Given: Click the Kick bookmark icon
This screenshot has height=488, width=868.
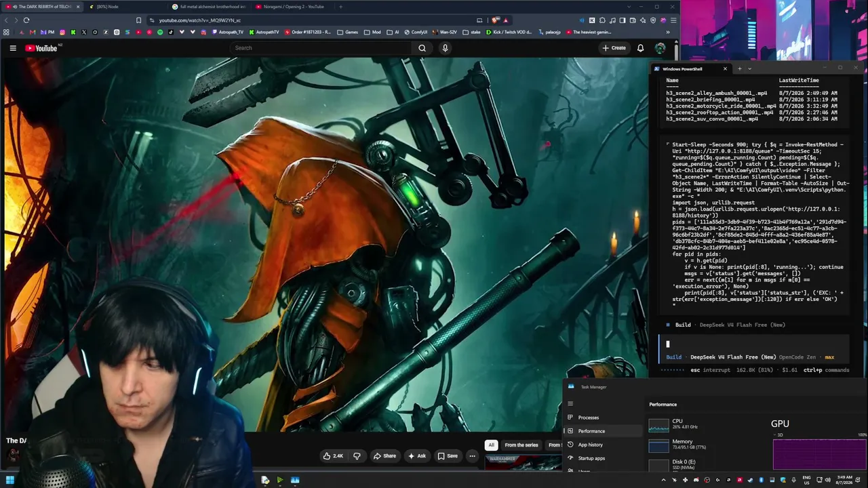Looking at the screenshot, I should 73,32.
